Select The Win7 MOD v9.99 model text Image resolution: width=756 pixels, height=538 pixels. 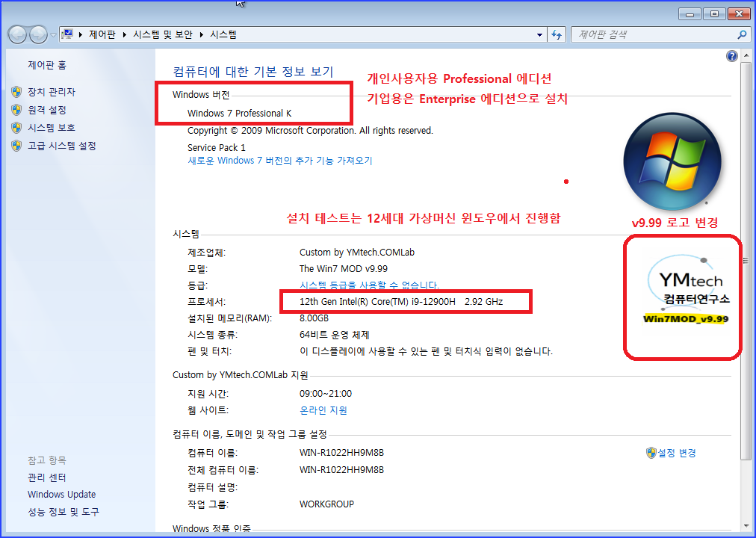pos(344,268)
